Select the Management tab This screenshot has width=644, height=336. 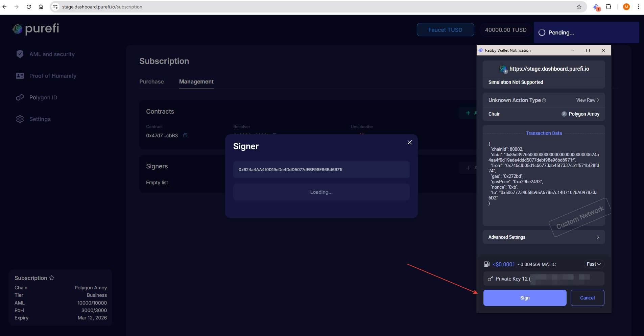(x=196, y=82)
